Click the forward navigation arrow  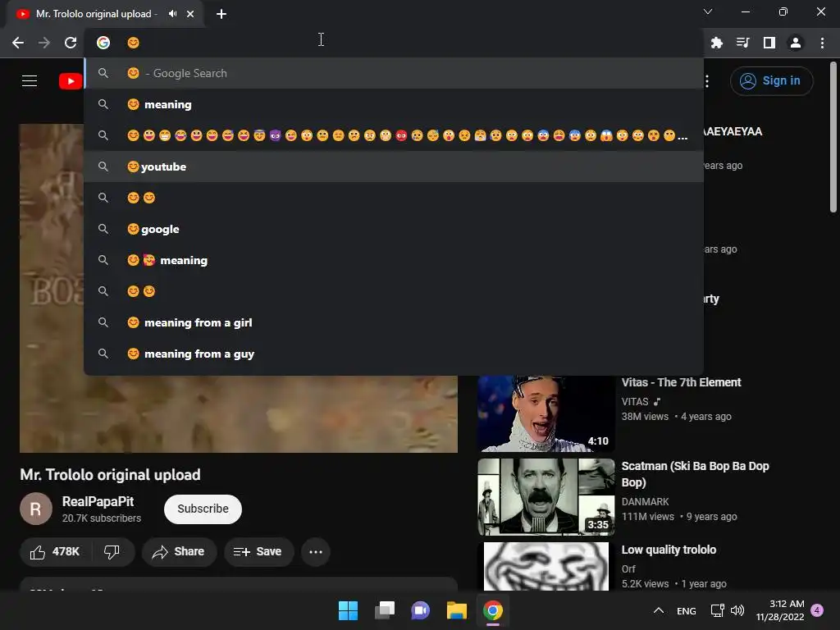44,43
